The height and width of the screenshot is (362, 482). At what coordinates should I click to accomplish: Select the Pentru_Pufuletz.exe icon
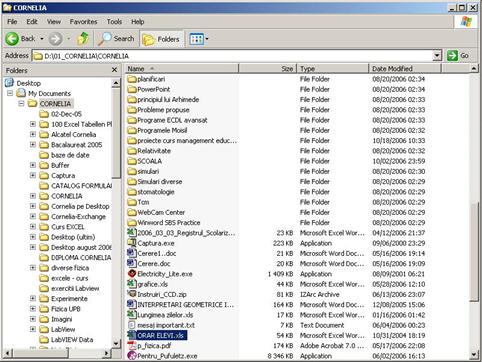click(132, 356)
